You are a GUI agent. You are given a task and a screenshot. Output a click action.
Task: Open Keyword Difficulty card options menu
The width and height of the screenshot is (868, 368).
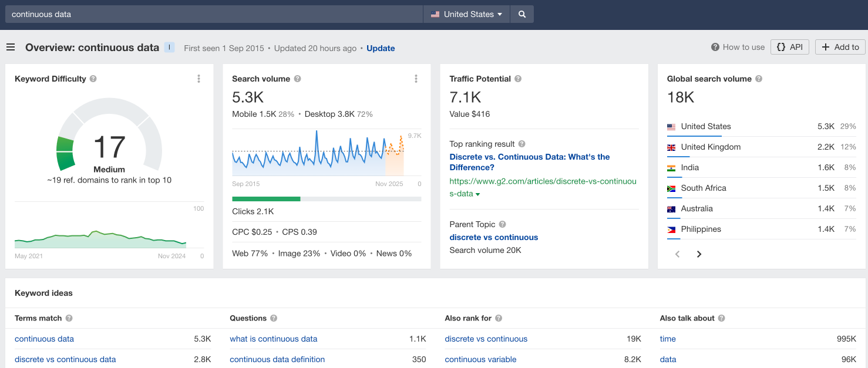coord(199,79)
